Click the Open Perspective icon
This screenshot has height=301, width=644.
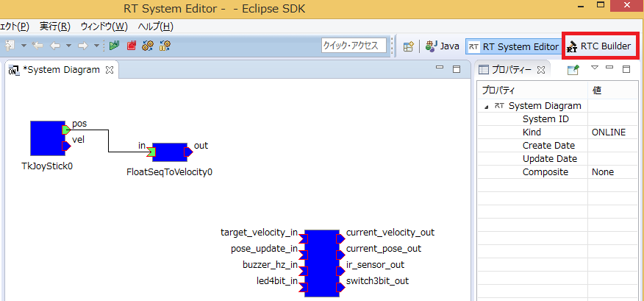pyautogui.click(x=408, y=46)
